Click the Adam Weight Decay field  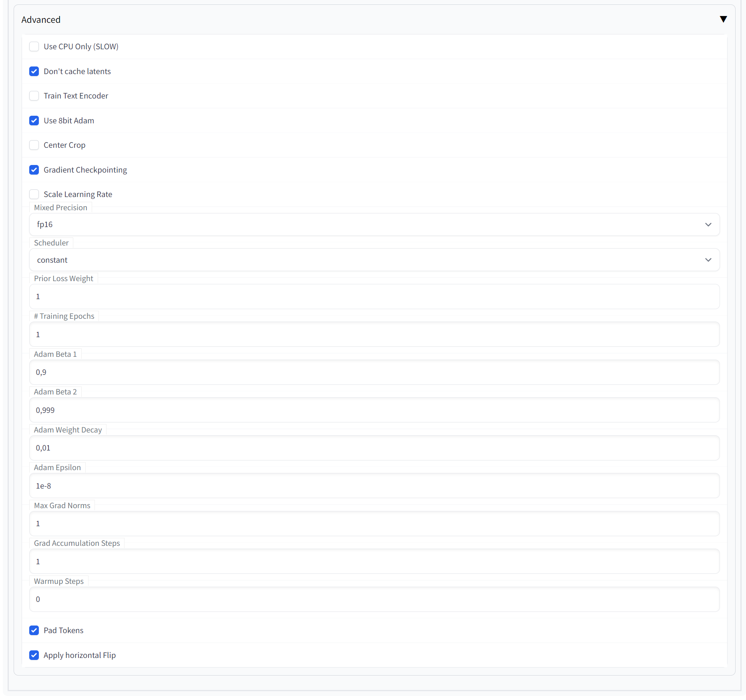(374, 448)
